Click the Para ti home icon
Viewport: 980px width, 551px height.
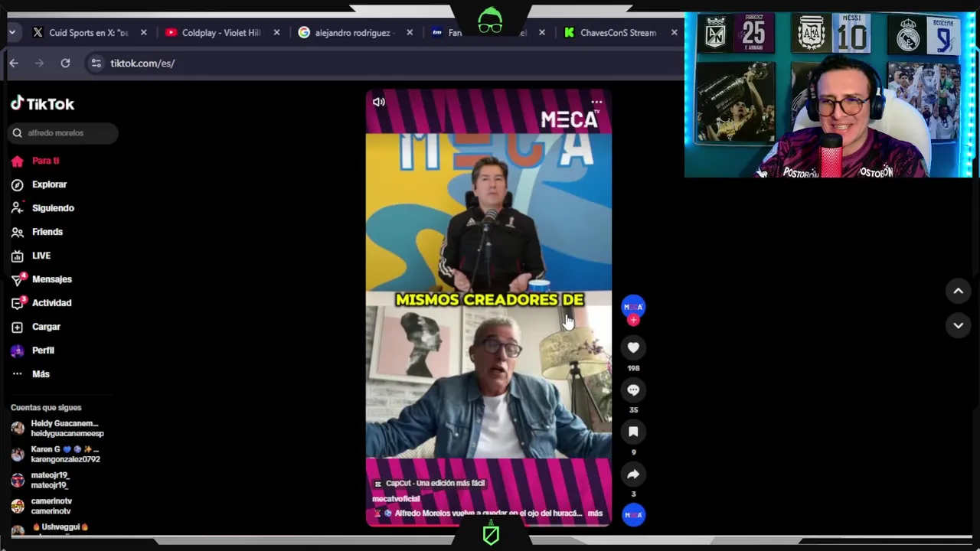pos(18,161)
